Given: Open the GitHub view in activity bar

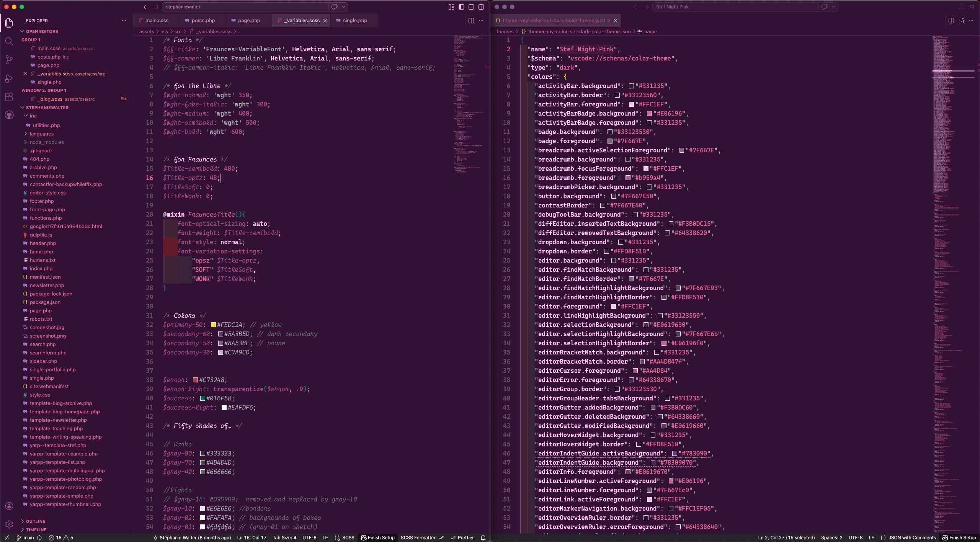Looking at the screenshot, I should [x=9, y=115].
